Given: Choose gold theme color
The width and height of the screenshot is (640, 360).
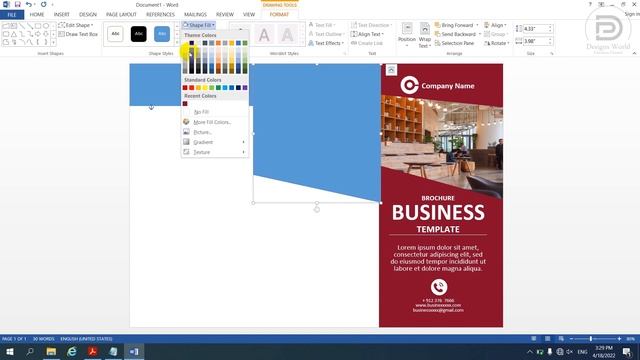Looking at the screenshot, I should pyautogui.click(x=231, y=43).
